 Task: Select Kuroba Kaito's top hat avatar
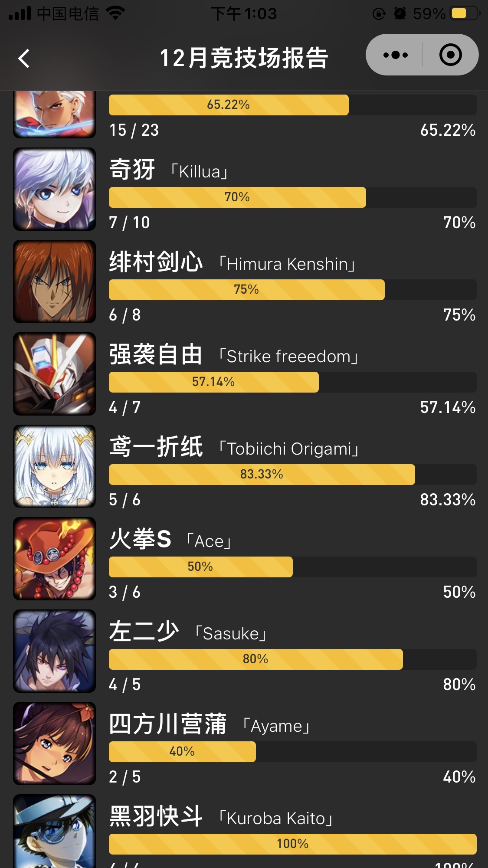54,831
